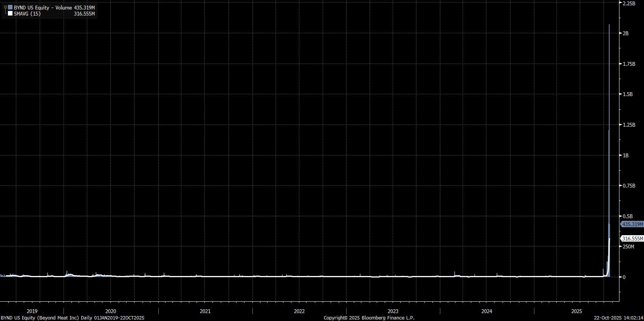644x321 pixels.
Task: Click the 1B y-axis tick label
Action: coord(625,155)
